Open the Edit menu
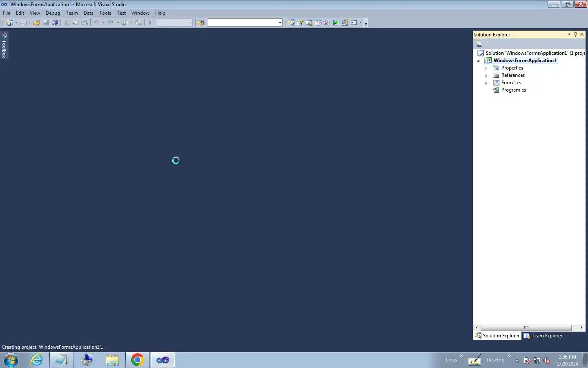This screenshot has height=368, width=588. (20, 13)
